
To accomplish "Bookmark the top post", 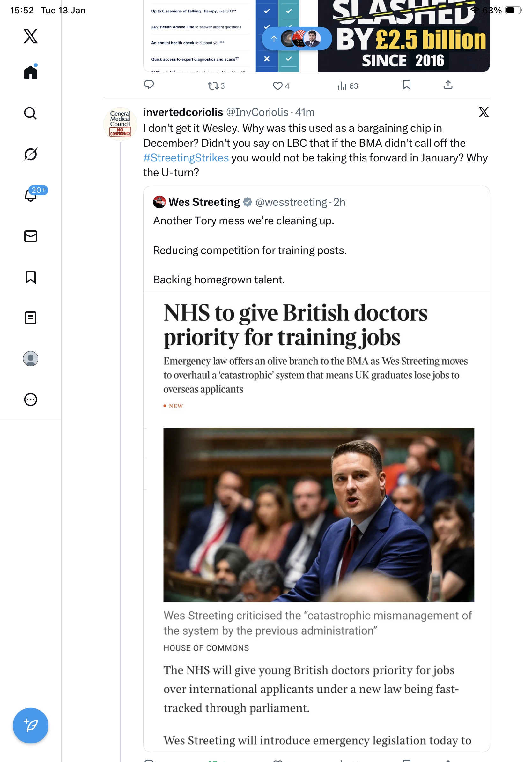I will [x=406, y=85].
